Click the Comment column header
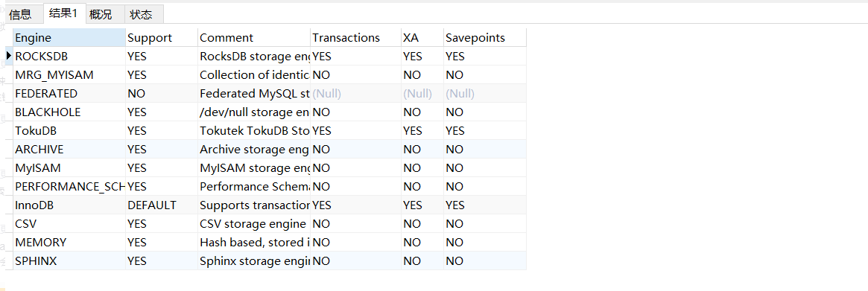Screen dimensions: 868x291 click(x=254, y=38)
